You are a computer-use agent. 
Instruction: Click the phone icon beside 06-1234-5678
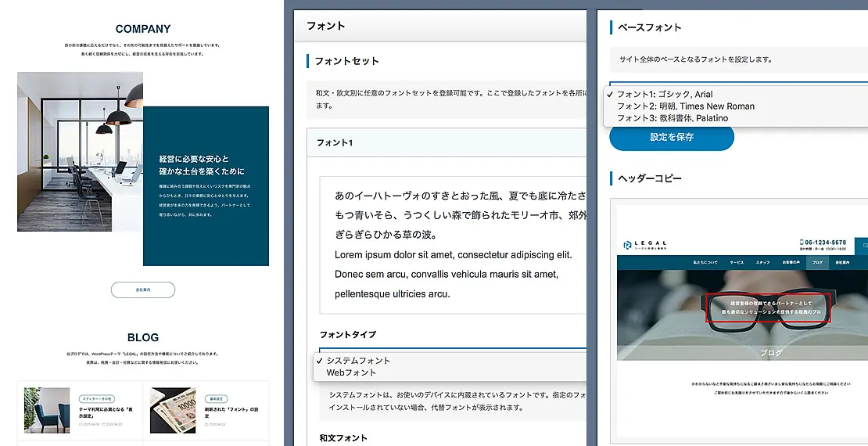(802, 242)
